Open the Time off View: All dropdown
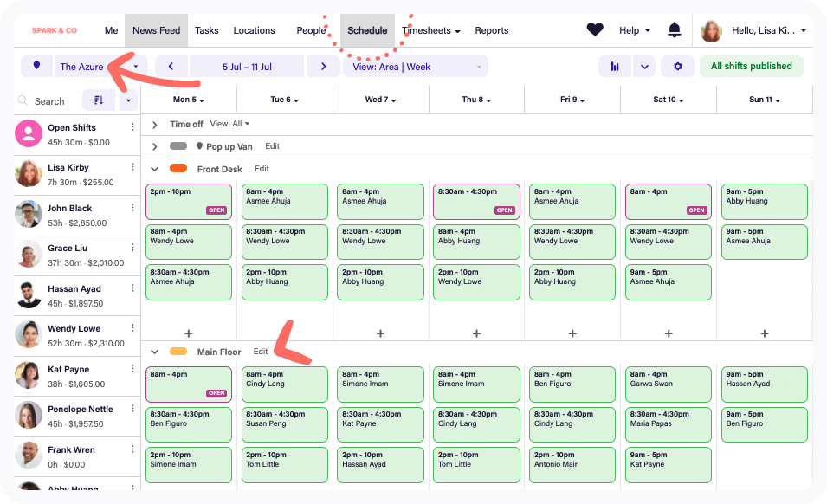Image resolution: width=827 pixels, height=504 pixels. tap(230, 124)
